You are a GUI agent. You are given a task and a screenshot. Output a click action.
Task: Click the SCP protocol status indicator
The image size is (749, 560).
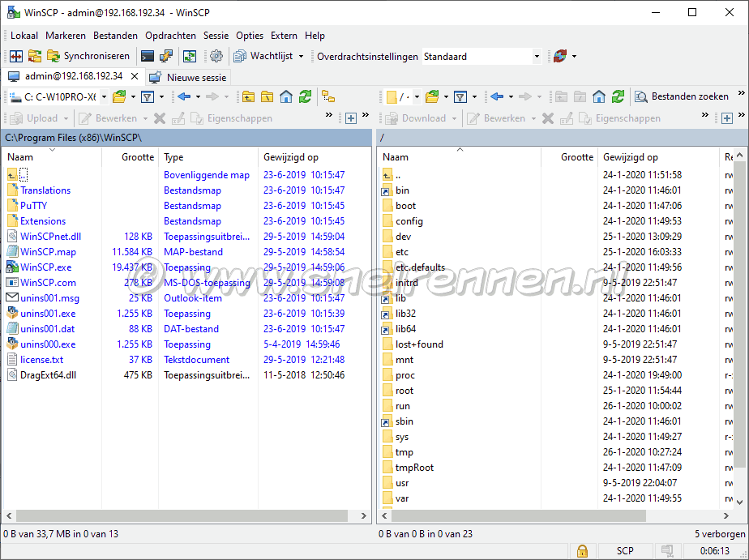tap(624, 551)
